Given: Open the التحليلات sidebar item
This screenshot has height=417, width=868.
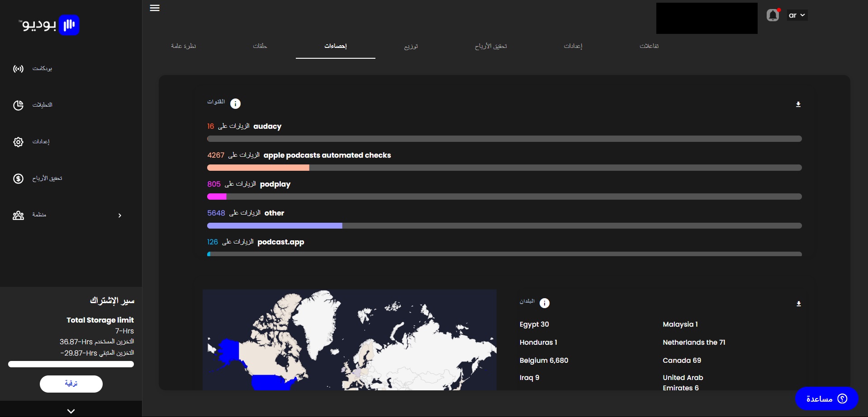Looking at the screenshot, I should point(43,105).
